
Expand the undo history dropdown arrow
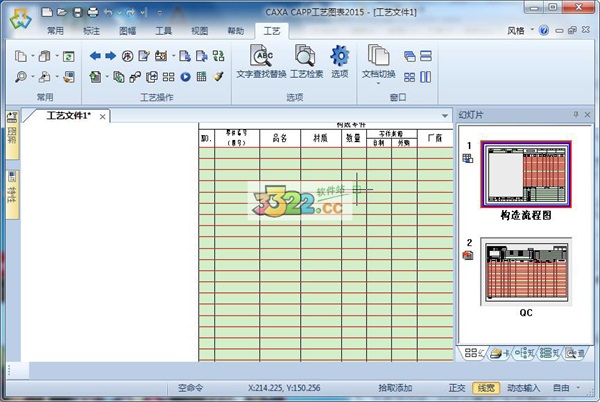tap(119, 13)
